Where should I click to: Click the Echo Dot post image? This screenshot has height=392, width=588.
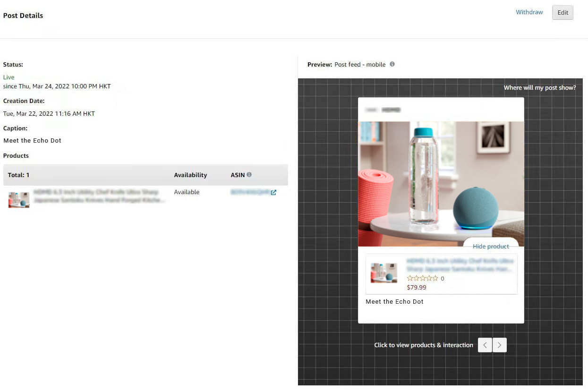(441, 184)
